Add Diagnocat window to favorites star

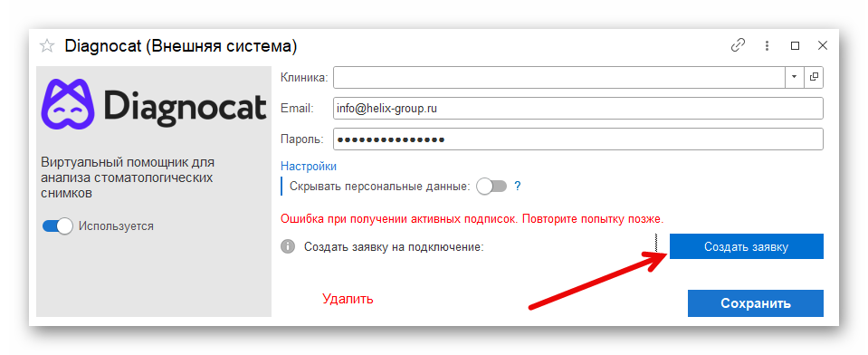point(47,46)
